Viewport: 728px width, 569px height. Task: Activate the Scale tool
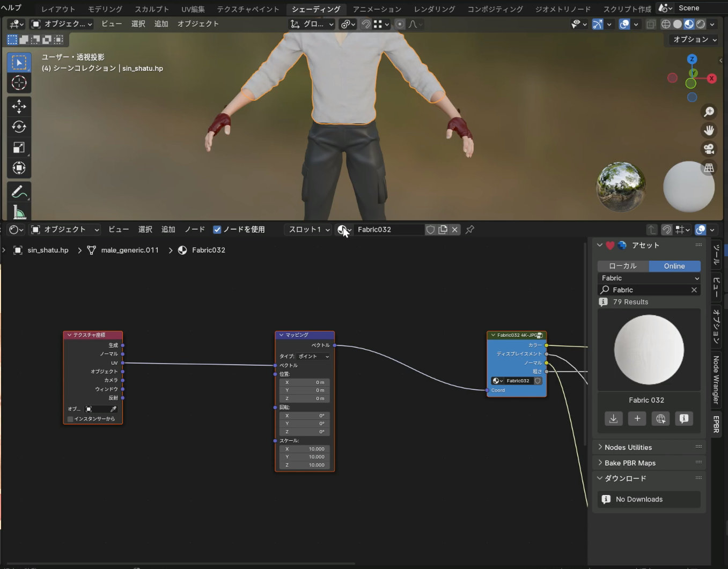[x=19, y=147]
